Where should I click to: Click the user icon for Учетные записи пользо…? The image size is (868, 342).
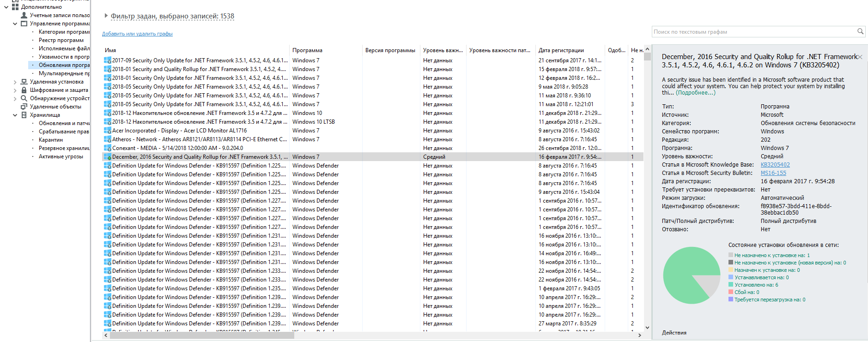pyautogui.click(x=24, y=15)
